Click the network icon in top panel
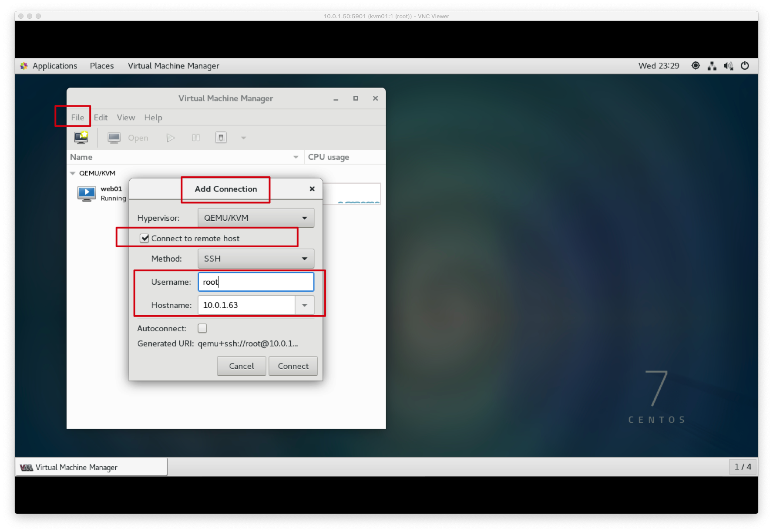This screenshot has width=773, height=532. click(712, 66)
